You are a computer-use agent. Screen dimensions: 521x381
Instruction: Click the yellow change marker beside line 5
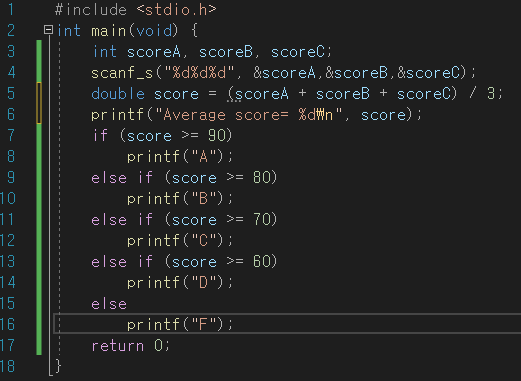39,103
